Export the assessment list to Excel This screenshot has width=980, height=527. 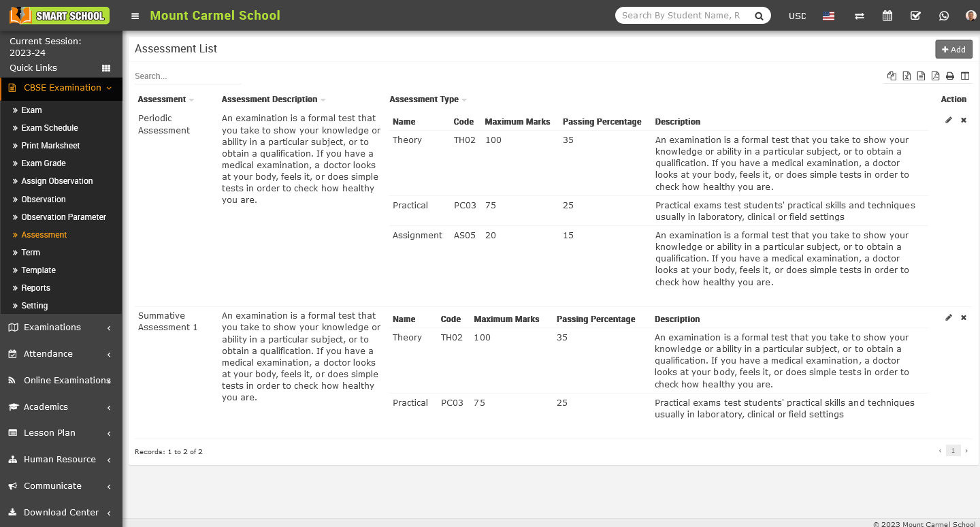(x=906, y=76)
